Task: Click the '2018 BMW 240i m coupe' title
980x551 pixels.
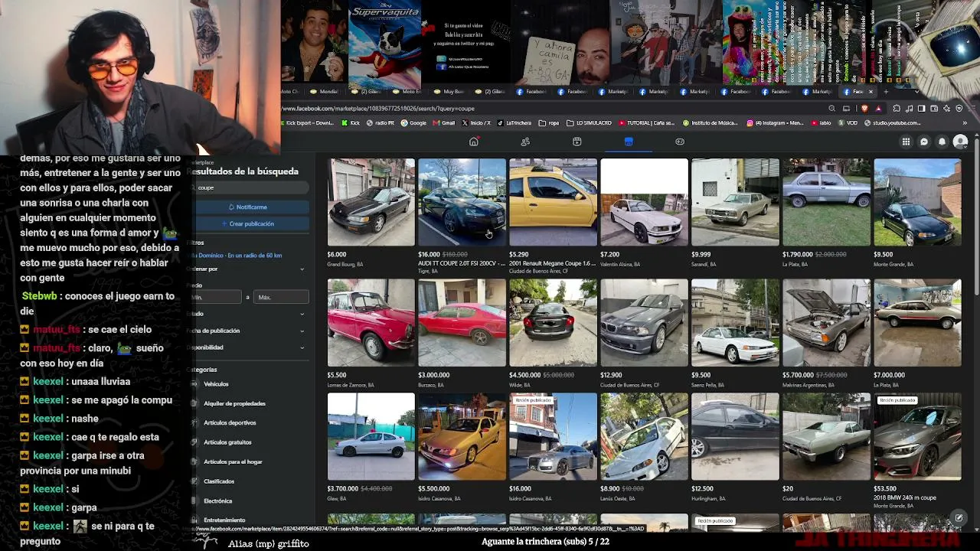Action: coord(905,497)
